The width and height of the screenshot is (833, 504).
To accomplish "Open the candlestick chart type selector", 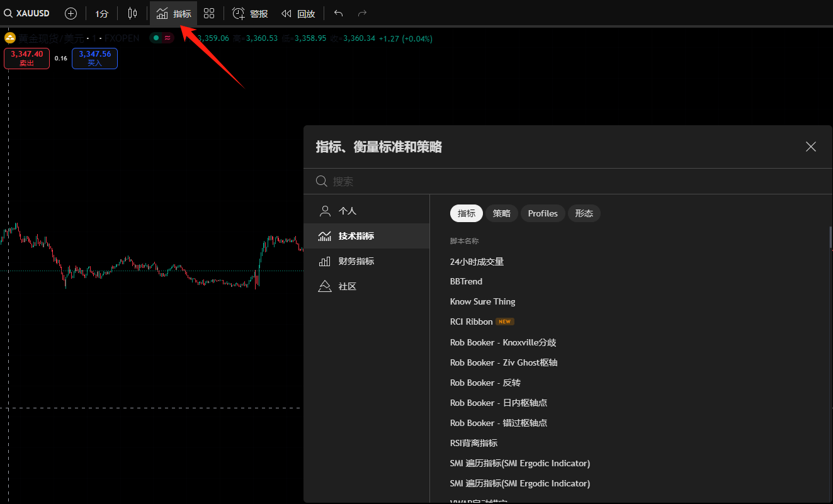I will point(132,13).
